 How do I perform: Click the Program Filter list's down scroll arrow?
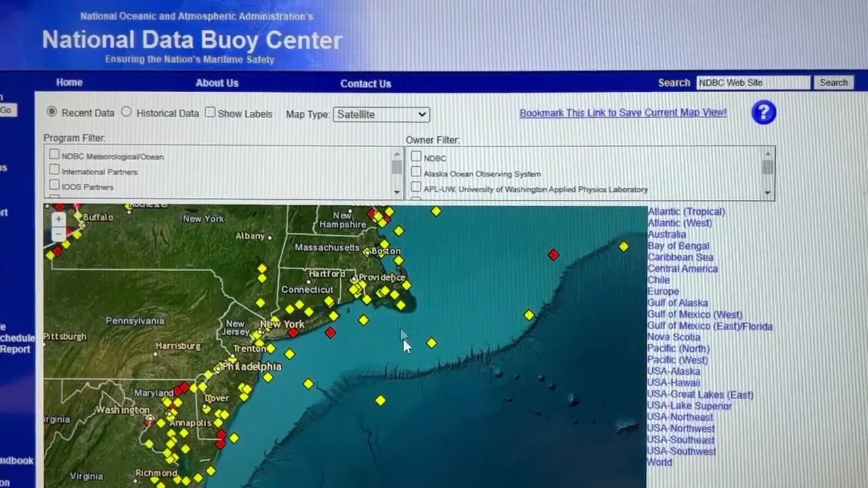pyautogui.click(x=397, y=193)
